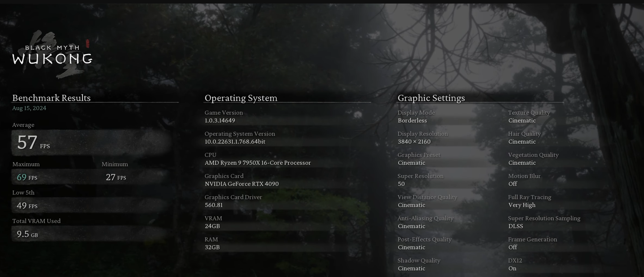
Task: Select 'Cinematic' under Post-Effects Quality
Action: click(x=411, y=247)
